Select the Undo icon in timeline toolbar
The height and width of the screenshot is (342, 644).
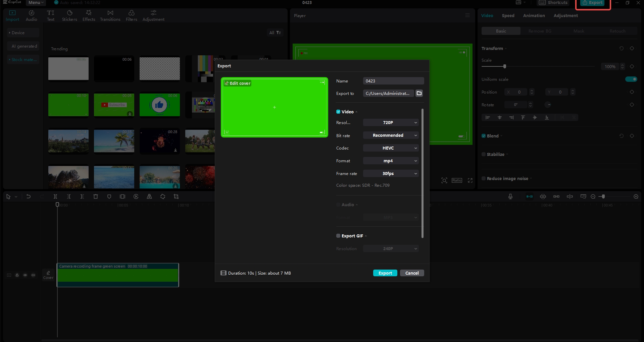pos(29,196)
